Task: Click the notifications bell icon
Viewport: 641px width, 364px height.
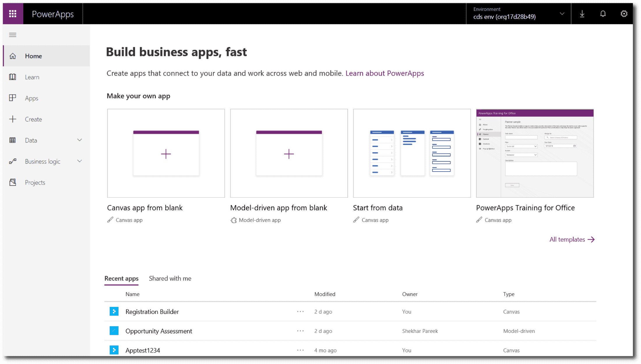Action: pos(603,13)
